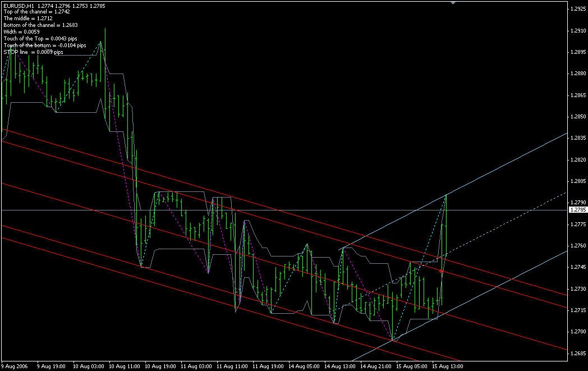The width and height of the screenshot is (588, 371).
Task: Click the '10 Aug 03:00' time axis label
Action: click(x=89, y=367)
